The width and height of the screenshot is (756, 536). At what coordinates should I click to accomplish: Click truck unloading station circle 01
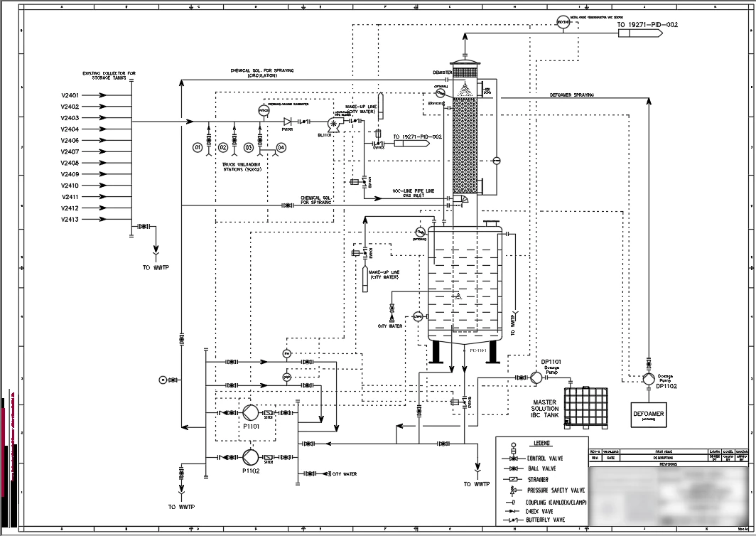pos(198,147)
